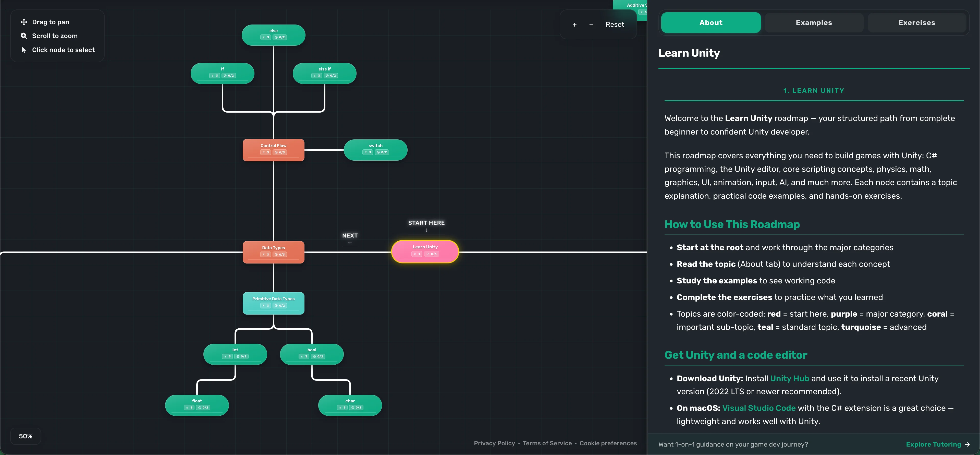Select the 'char' node
The width and height of the screenshot is (980, 455).
[350, 405]
